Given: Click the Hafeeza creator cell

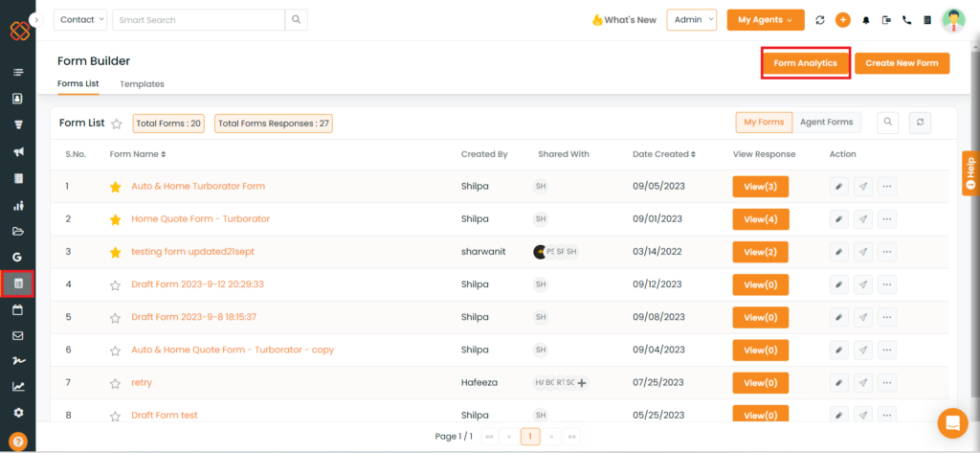Looking at the screenshot, I should coord(479,382).
